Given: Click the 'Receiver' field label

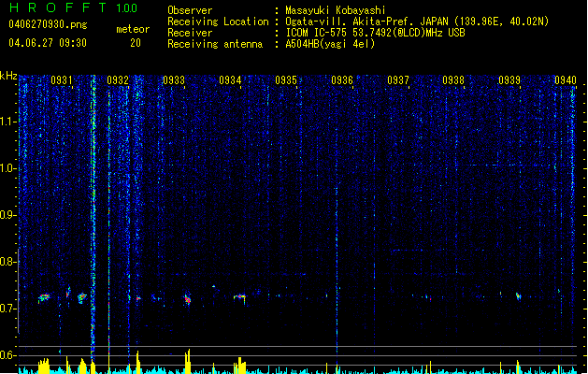Looking at the screenshot, I should click(x=190, y=33).
